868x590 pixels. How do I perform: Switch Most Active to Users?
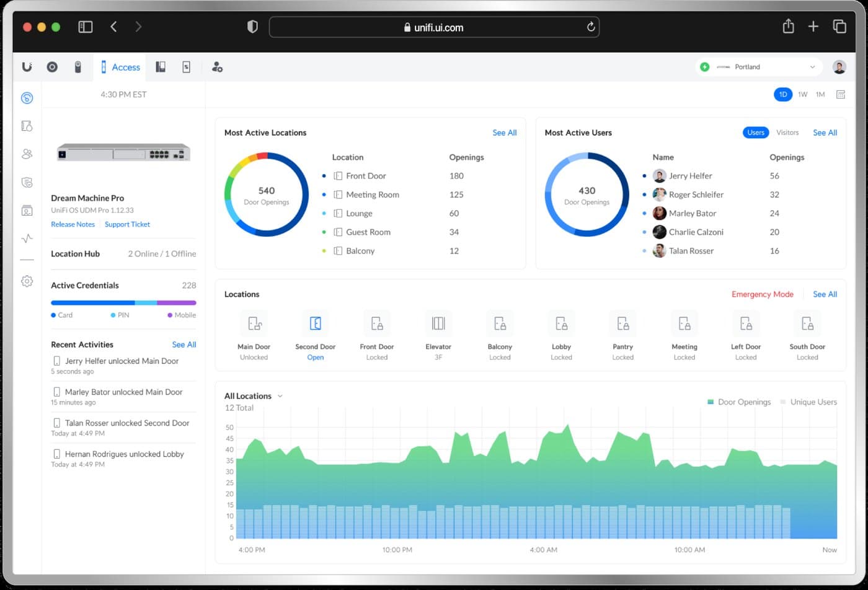pos(756,133)
